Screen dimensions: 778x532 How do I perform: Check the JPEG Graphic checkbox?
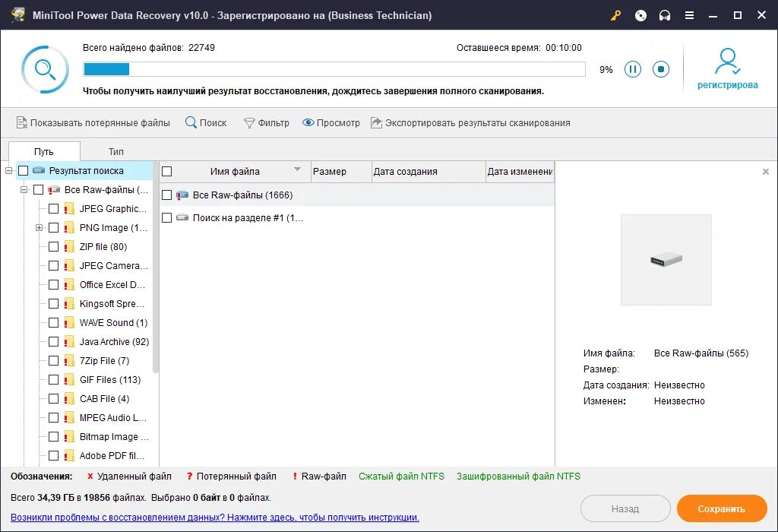[54, 209]
